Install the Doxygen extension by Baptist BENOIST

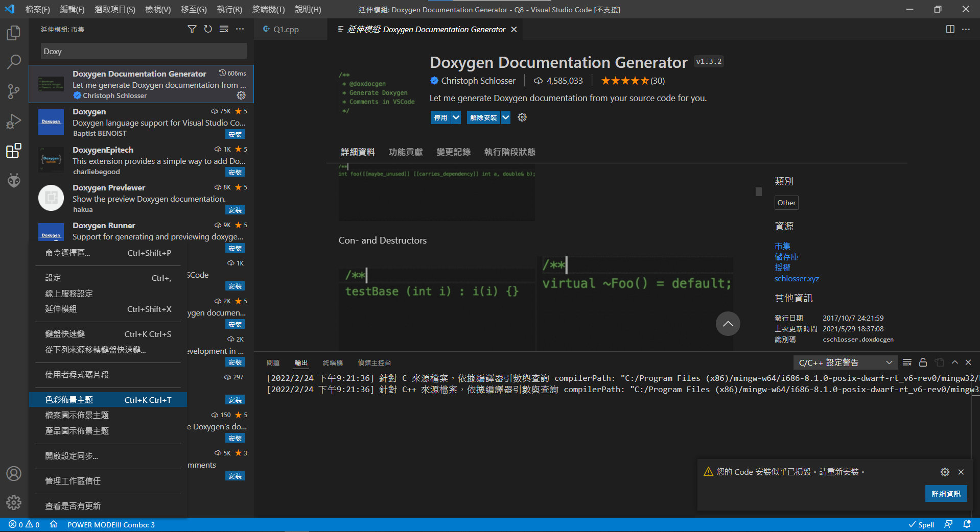pyautogui.click(x=235, y=134)
